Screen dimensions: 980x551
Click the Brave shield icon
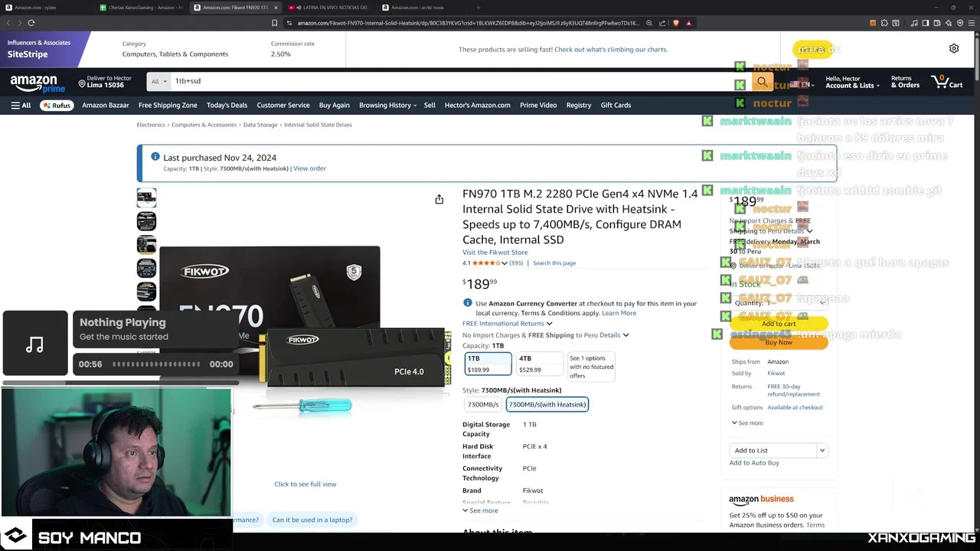[675, 23]
